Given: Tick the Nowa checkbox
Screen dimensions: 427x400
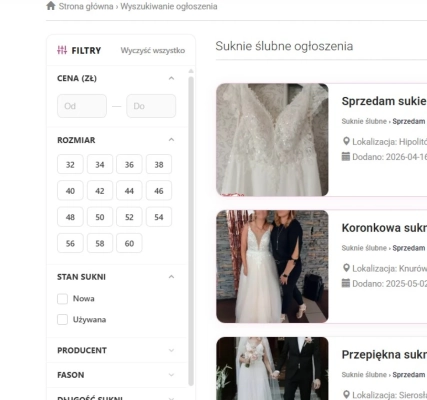Looking at the screenshot, I should tap(62, 299).
